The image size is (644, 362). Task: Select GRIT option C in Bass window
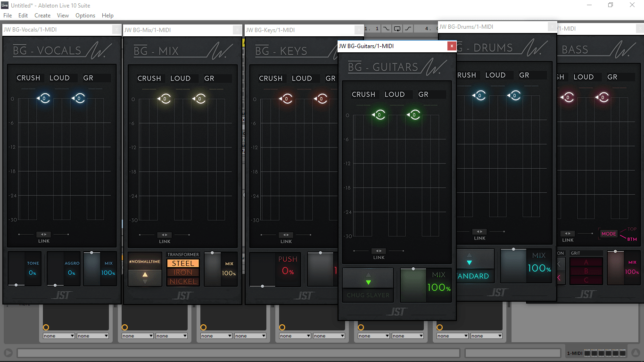[x=586, y=280]
